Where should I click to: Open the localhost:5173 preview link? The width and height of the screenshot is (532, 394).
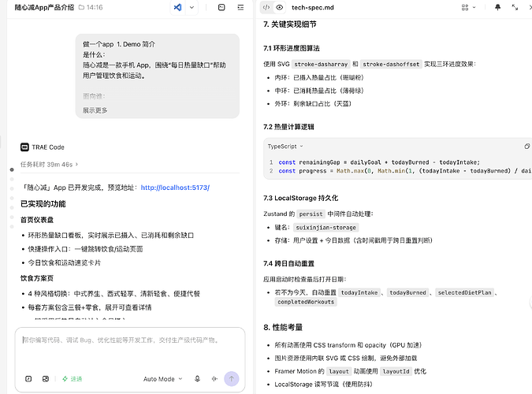(175, 188)
